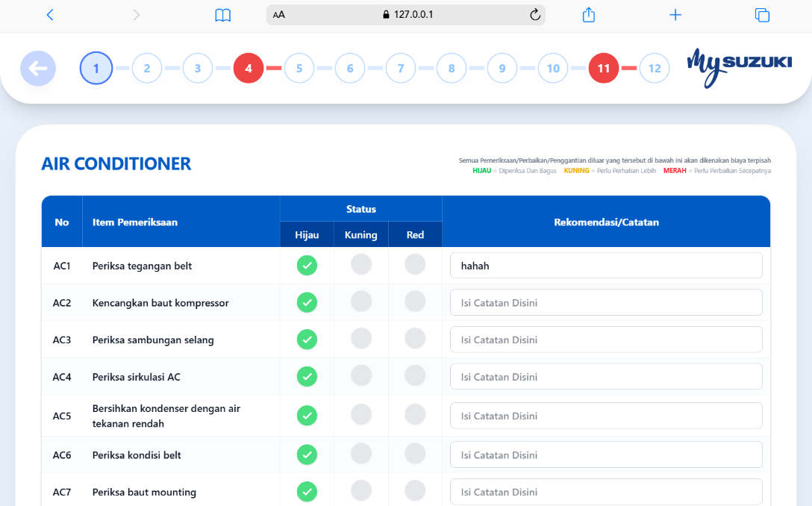Viewport: 812px width, 506px height.
Task: Set AC5 status to Kuning
Action: 361,414
